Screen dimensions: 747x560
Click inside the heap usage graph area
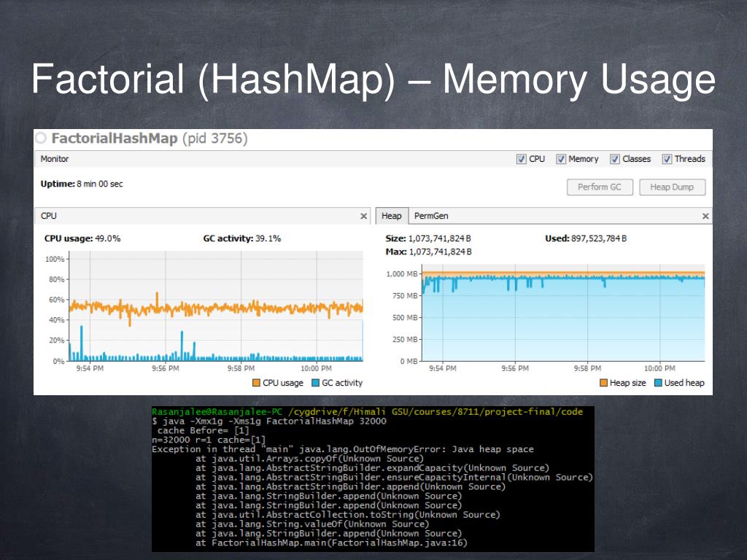pyautogui.click(x=563, y=321)
